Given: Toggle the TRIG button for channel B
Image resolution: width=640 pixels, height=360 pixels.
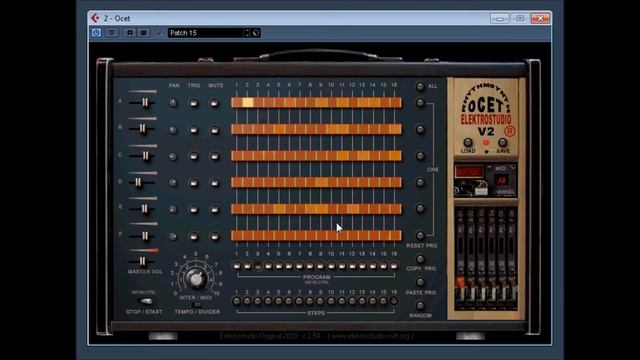Looking at the screenshot, I should (x=193, y=130).
